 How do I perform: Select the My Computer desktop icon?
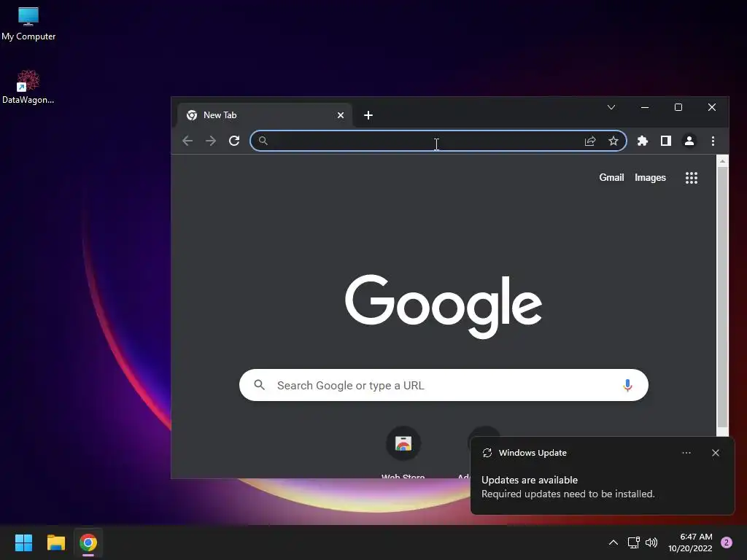pos(28,24)
